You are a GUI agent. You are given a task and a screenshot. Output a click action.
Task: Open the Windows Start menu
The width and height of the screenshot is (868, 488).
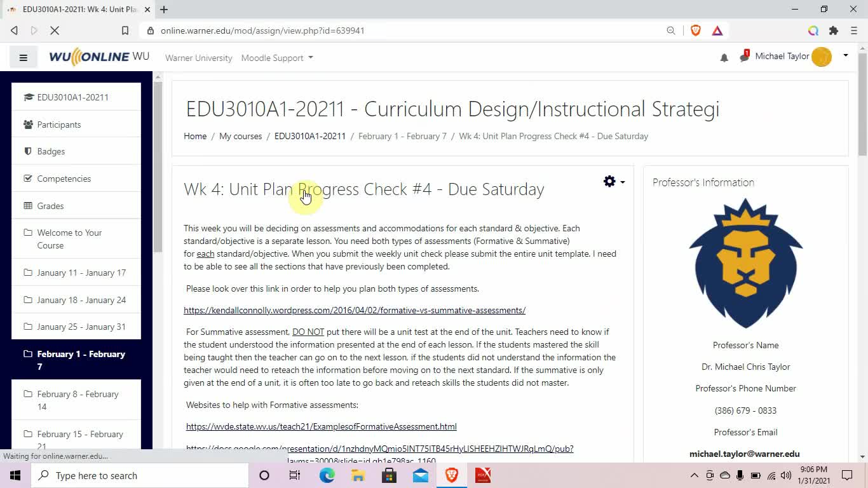tap(15, 475)
